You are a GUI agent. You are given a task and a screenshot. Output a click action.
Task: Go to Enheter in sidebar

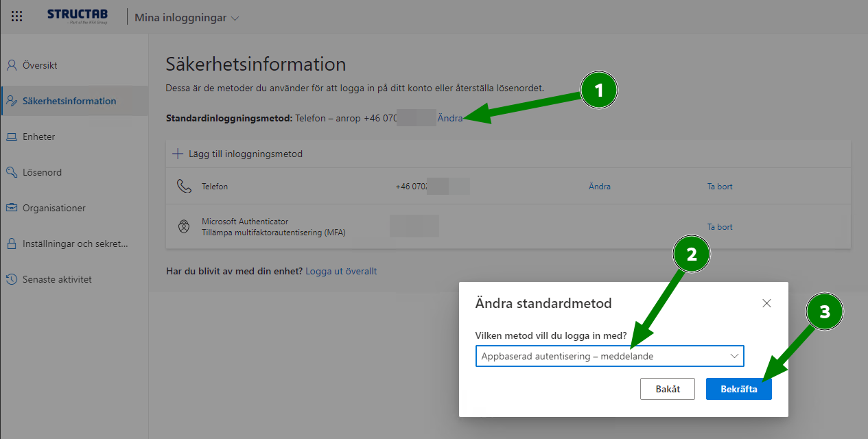point(38,137)
